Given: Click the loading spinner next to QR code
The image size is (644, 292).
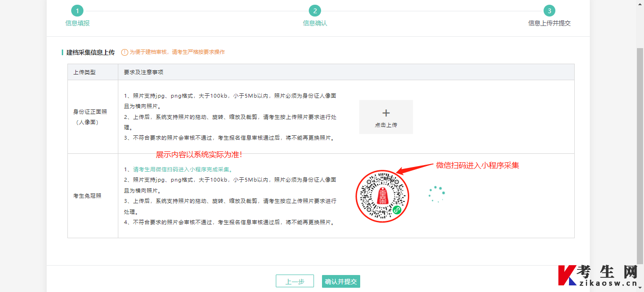Looking at the screenshot, I should (437, 194).
